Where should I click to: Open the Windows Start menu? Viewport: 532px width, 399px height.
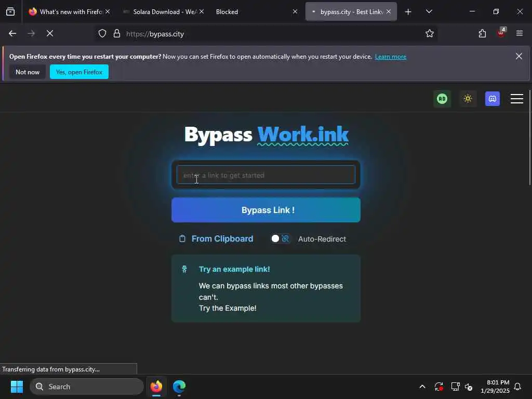click(x=17, y=387)
